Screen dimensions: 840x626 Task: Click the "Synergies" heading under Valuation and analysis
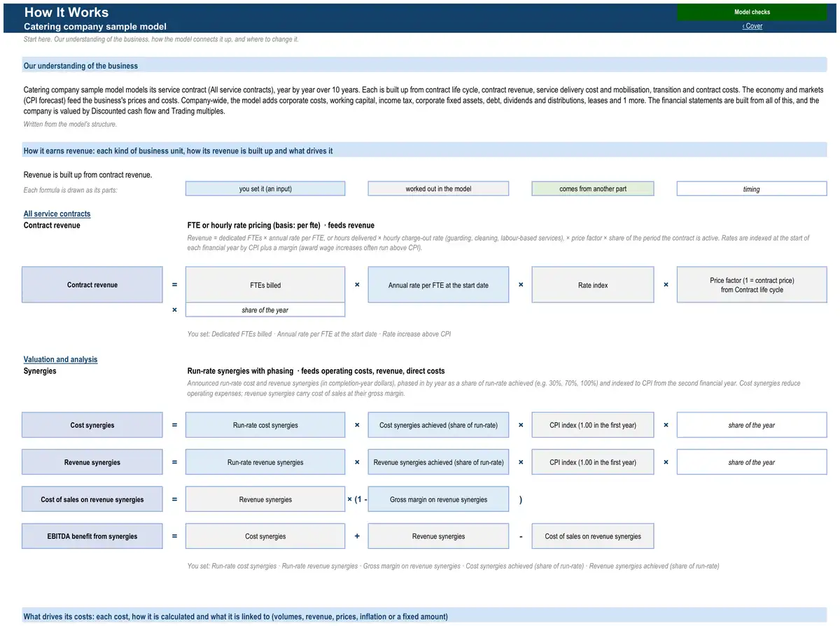click(x=40, y=371)
